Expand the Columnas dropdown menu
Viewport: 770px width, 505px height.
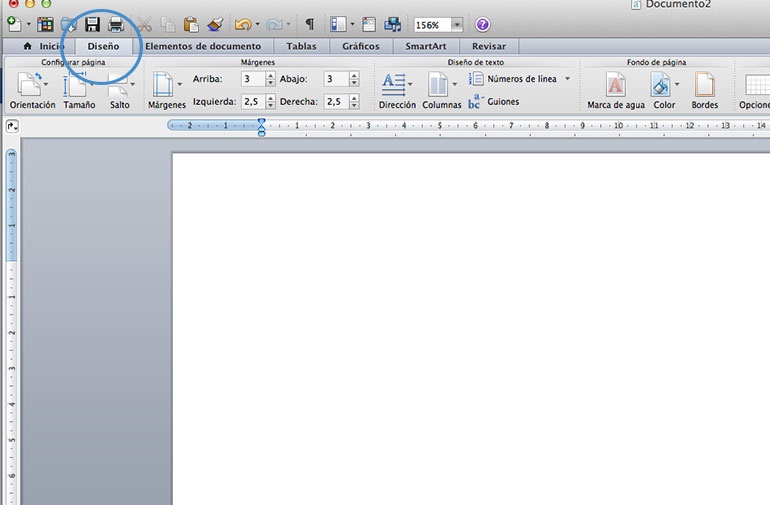441,90
